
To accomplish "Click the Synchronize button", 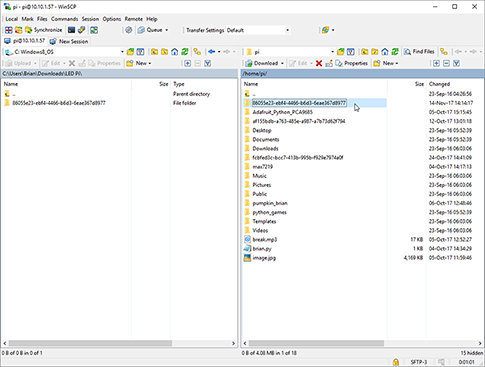I will tap(44, 30).
